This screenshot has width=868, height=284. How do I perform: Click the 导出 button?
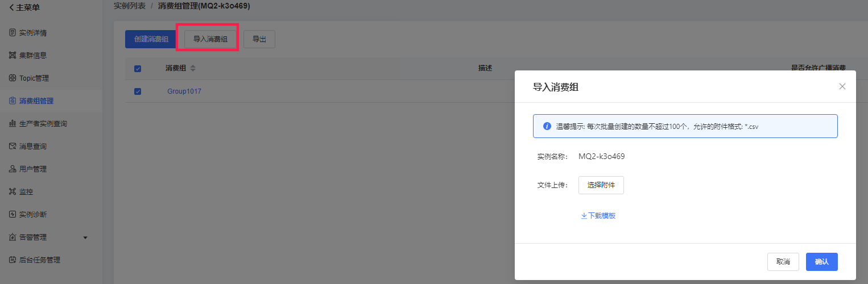tap(259, 39)
